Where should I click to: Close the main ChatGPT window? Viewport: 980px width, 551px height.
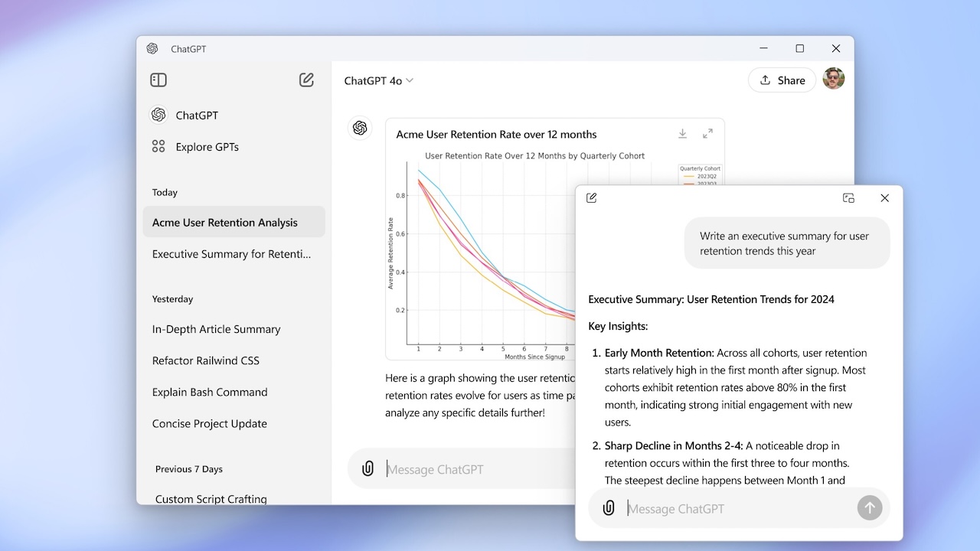coord(835,49)
